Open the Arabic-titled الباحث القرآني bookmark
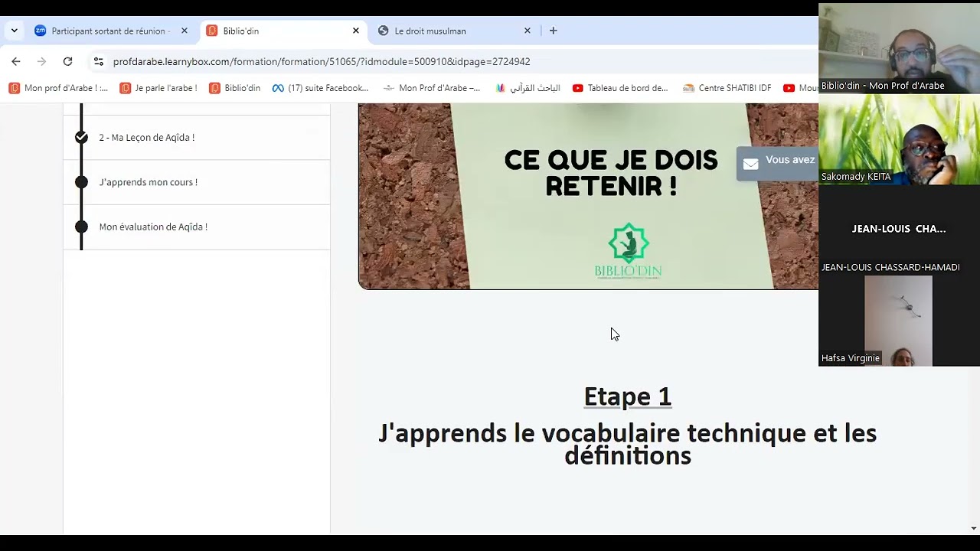980x551 pixels. coord(528,88)
